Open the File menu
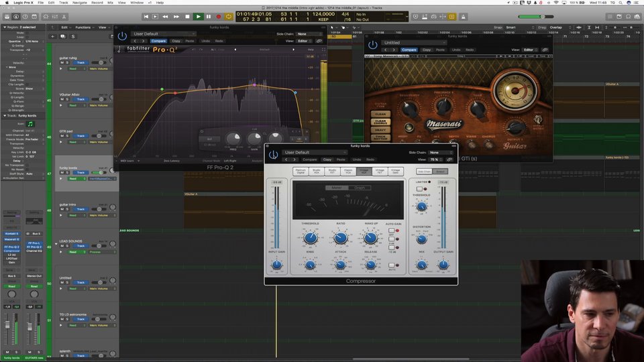Viewport: 644px width, 362px height. [x=41, y=3]
